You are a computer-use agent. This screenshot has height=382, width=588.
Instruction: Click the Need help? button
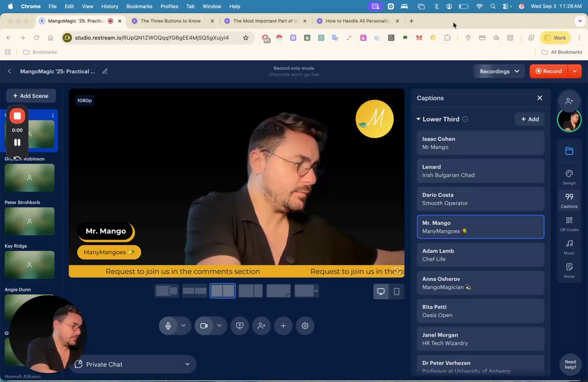pyautogui.click(x=570, y=365)
